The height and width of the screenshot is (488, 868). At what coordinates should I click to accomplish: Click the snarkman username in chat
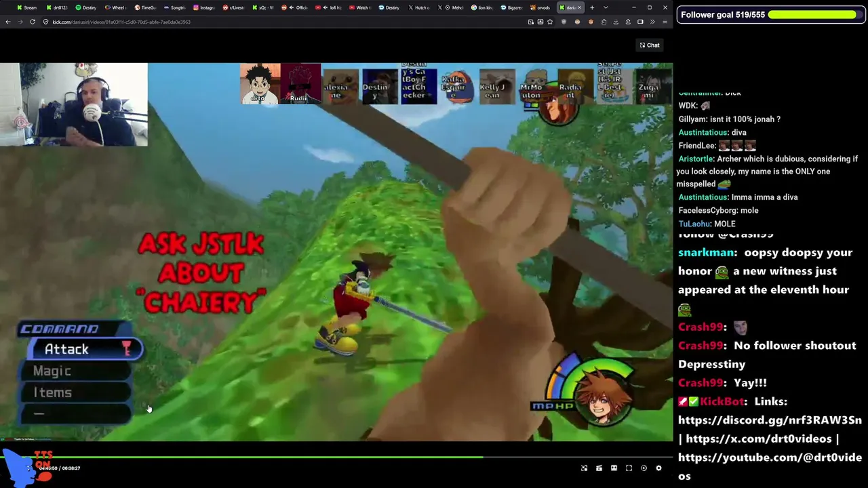click(x=706, y=252)
